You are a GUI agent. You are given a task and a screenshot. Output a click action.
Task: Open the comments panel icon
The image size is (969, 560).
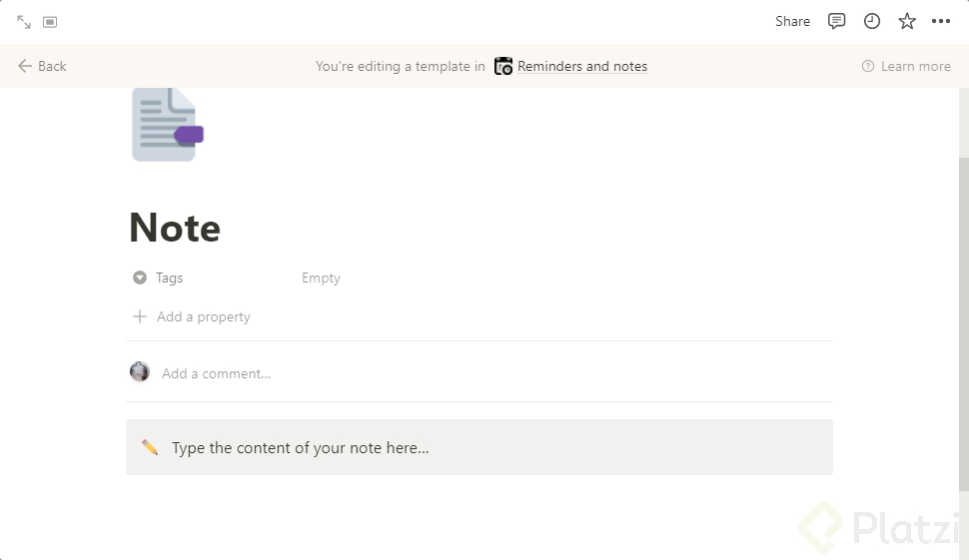(x=837, y=21)
